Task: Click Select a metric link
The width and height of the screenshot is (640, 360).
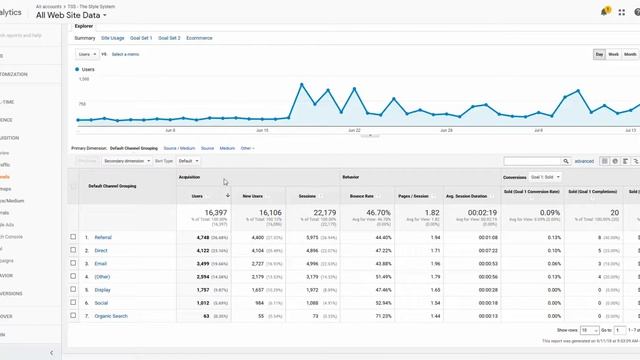Action: [x=125, y=54]
